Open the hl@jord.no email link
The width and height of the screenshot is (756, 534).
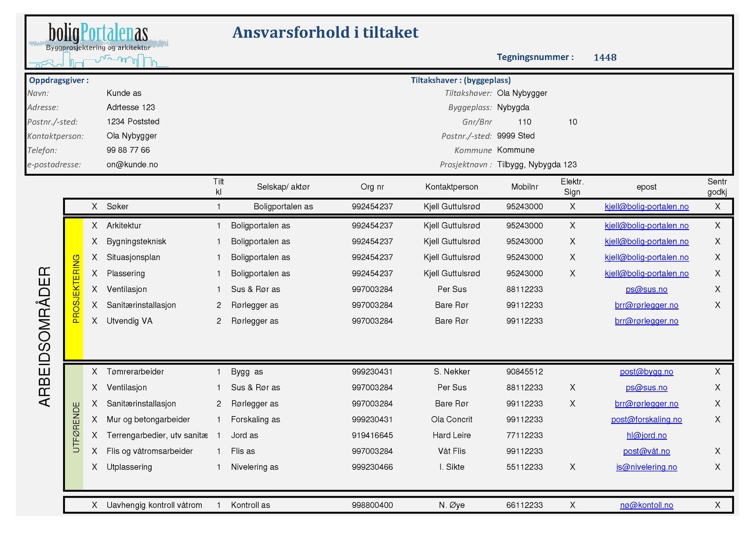point(646,435)
